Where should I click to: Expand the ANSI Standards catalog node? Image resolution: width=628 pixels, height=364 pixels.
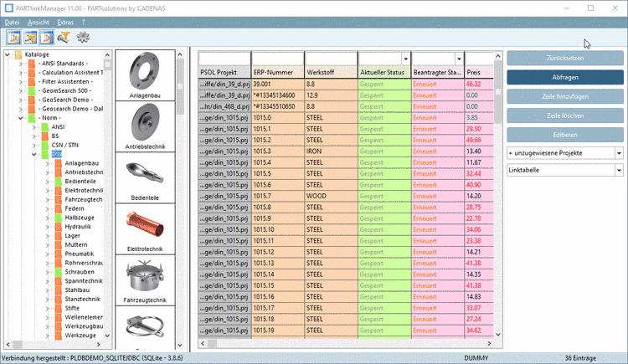click(x=21, y=64)
